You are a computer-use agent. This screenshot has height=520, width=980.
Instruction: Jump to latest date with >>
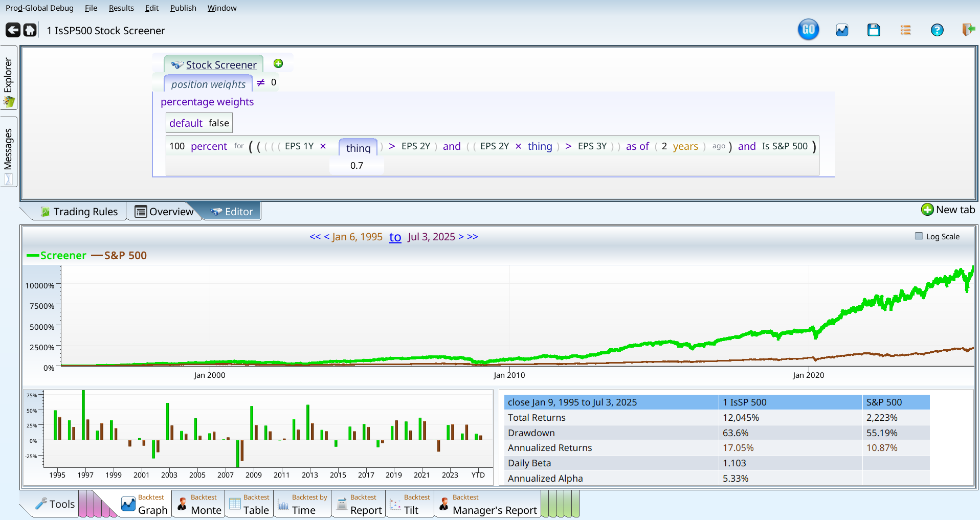[x=473, y=237]
